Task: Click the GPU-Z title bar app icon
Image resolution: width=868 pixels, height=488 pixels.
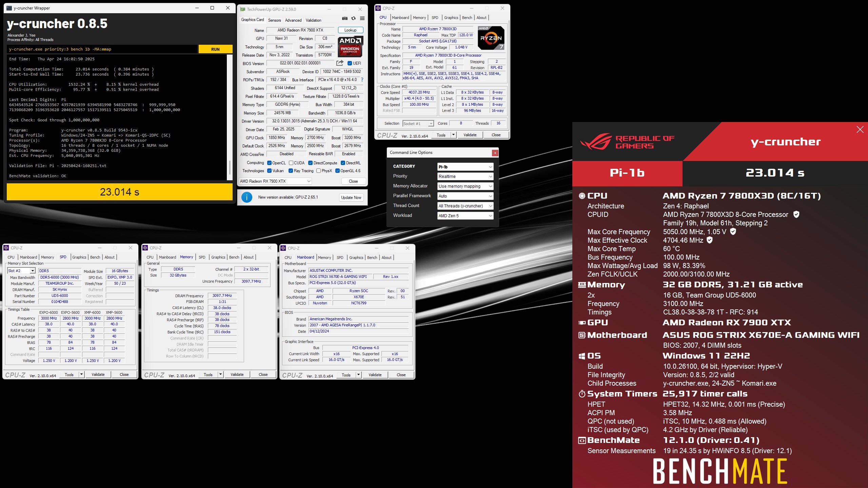Action: [243, 9]
